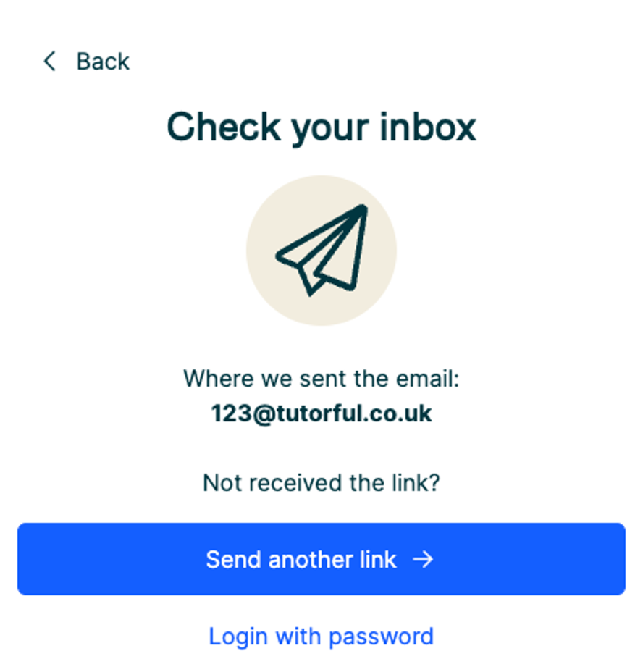The height and width of the screenshot is (672, 643).
Task: Select the 123@tutorful.co.uk email address text
Action: [321, 413]
